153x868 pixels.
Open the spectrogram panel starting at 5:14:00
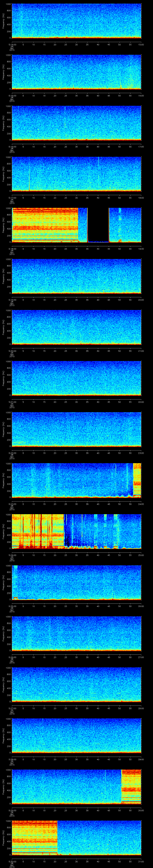(x=76, y=21)
